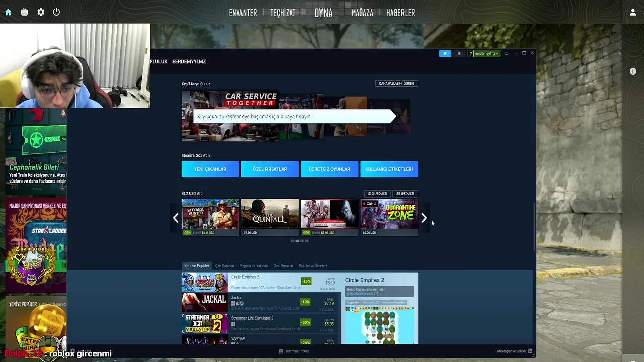This screenshot has height=362, width=644.
Task: Open CS2 settings gear icon
Action: (41, 12)
